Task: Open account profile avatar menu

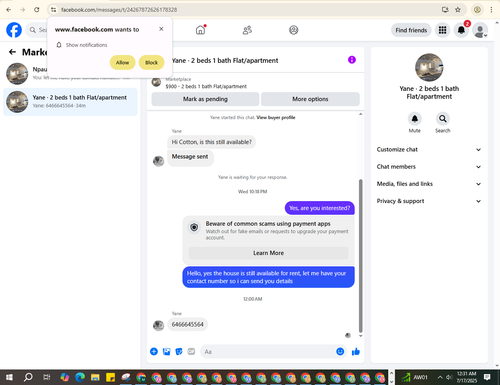Action: [x=480, y=30]
